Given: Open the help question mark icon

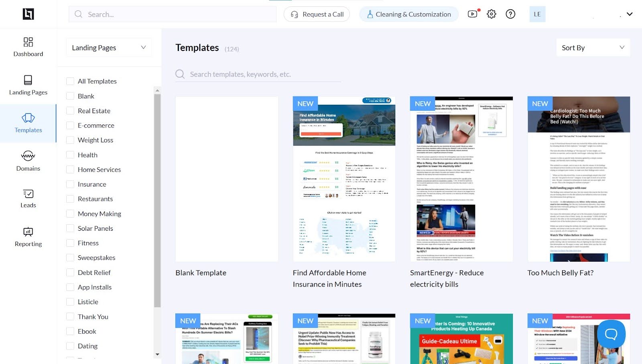Looking at the screenshot, I should [510, 14].
